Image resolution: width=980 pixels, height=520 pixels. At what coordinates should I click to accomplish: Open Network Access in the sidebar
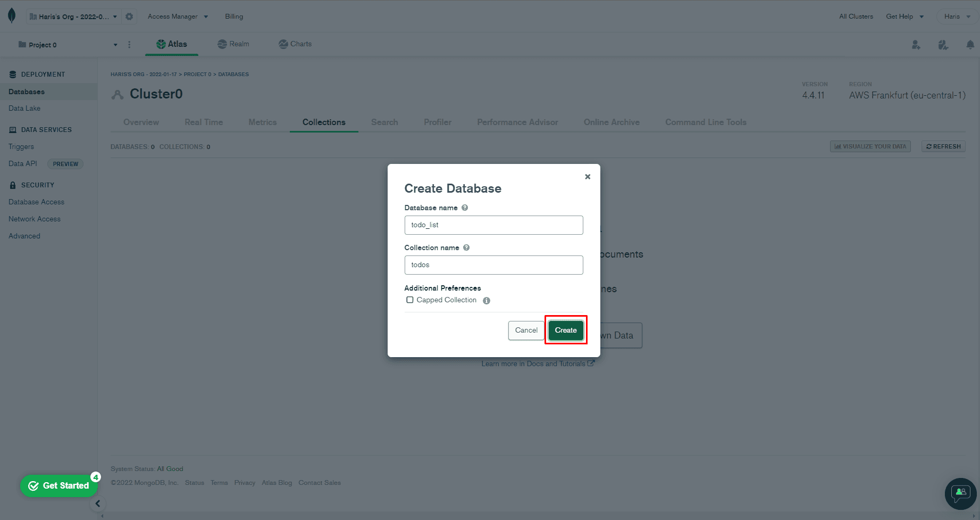point(35,219)
